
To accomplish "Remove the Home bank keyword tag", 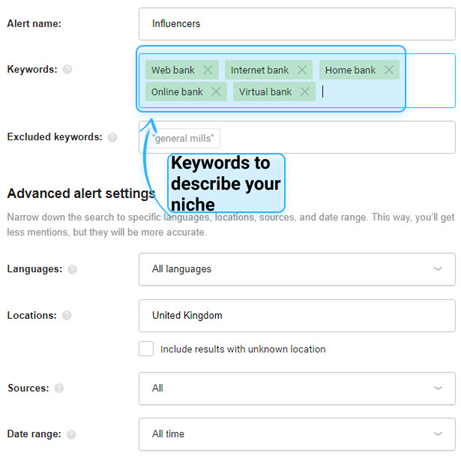I will point(389,70).
